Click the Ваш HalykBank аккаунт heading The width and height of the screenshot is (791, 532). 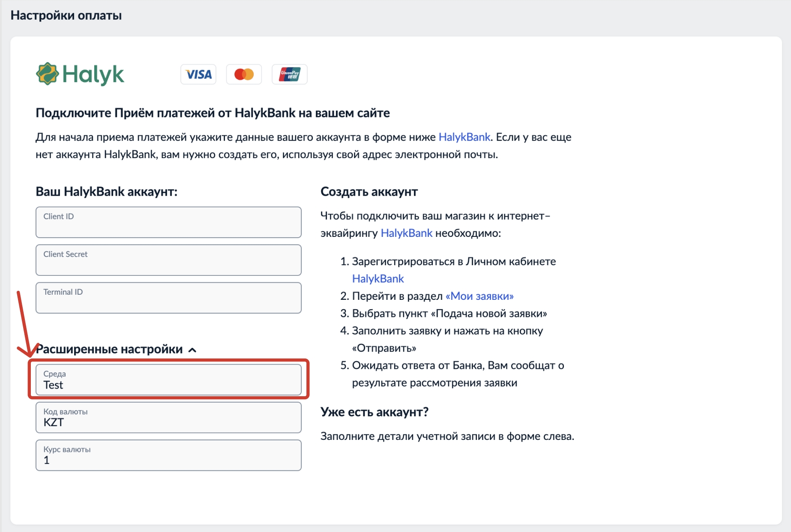pyautogui.click(x=106, y=191)
